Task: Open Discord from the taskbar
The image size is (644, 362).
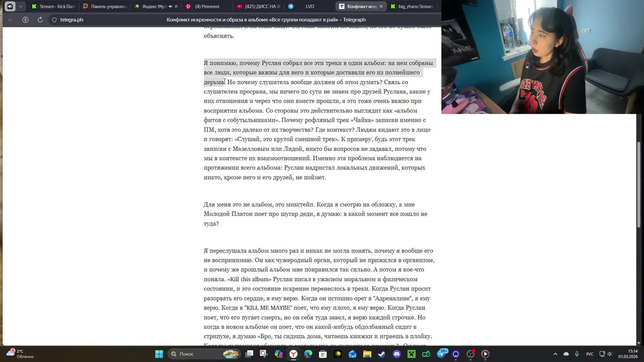Action: pyautogui.click(x=396, y=354)
